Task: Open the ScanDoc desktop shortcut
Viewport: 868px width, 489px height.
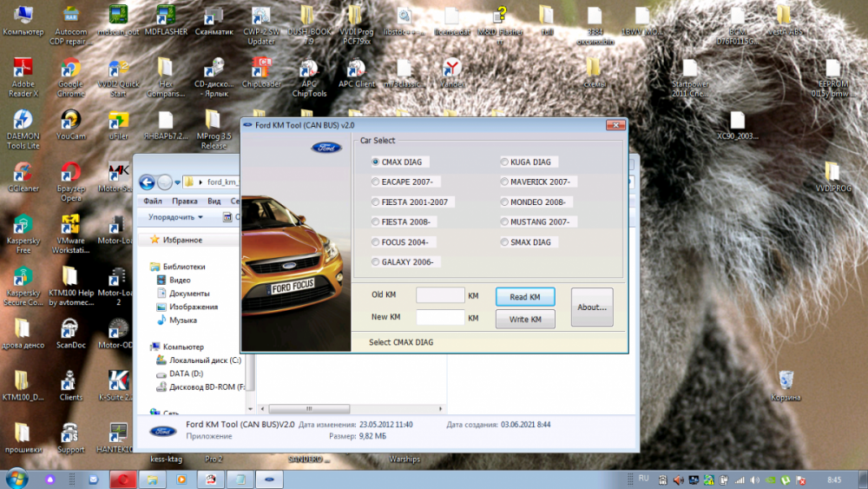Action: [70, 330]
